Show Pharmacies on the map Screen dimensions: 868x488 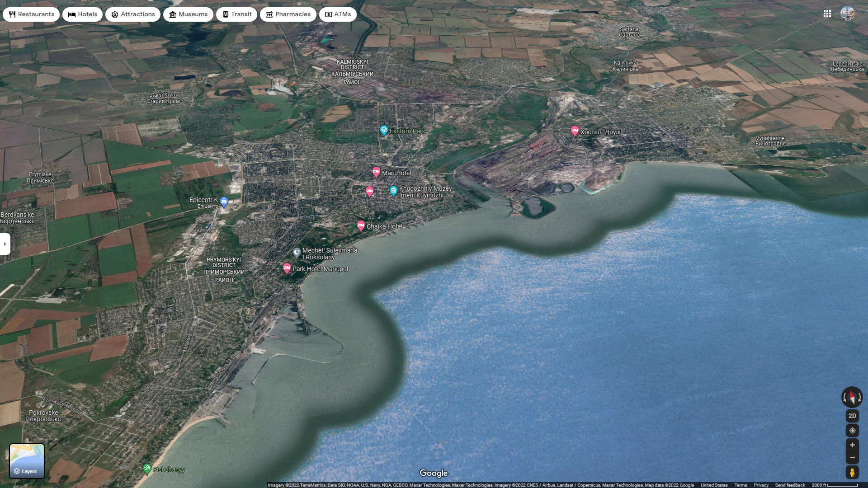pyautogui.click(x=288, y=14)
